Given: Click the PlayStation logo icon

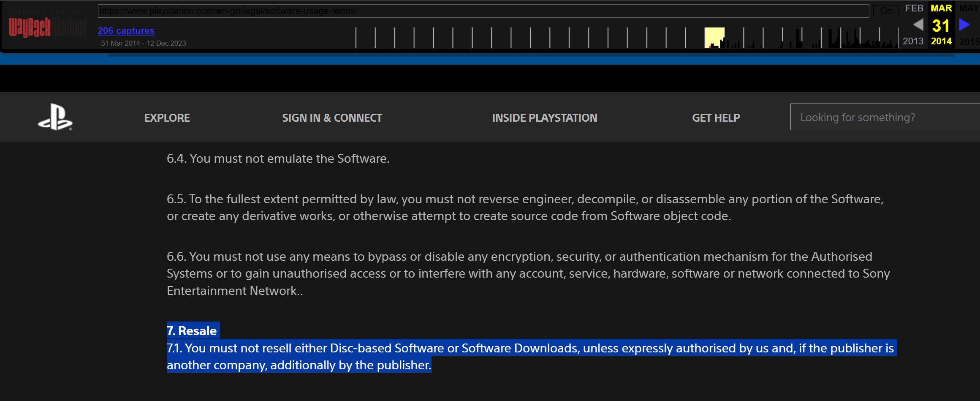Looking at the screenshot, I should [55, 117].
